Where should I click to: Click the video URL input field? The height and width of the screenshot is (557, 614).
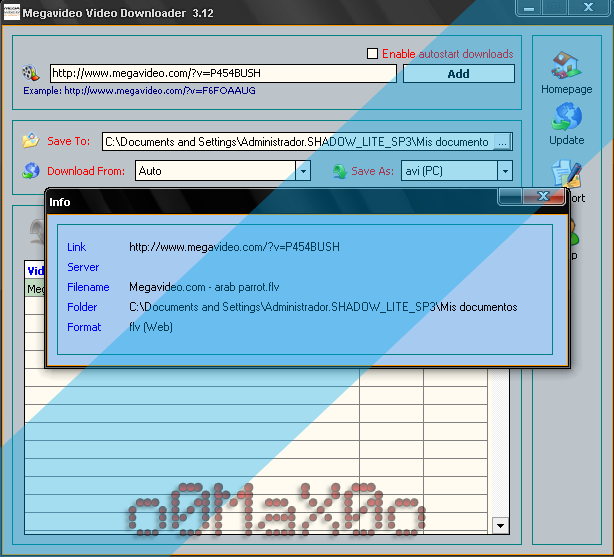coord(222,73)
